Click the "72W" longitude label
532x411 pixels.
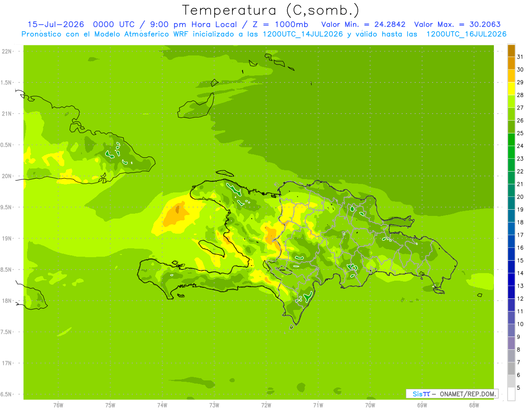click(x=266, y=405)
